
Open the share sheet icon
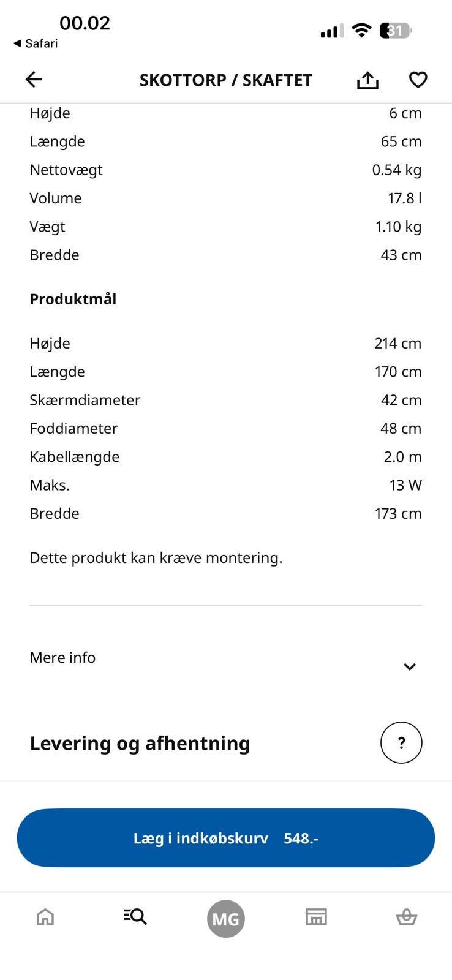coord(367,80)
